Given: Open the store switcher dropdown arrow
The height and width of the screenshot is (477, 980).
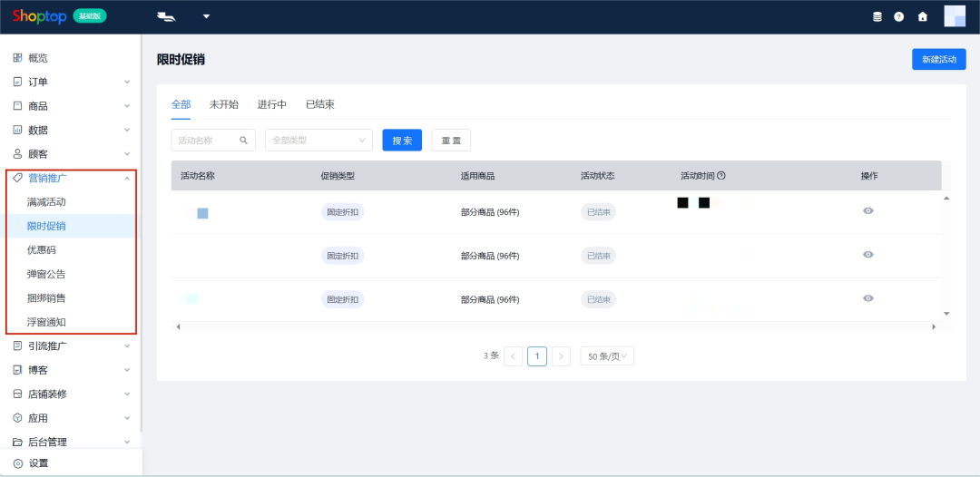Looking at the screenshot, I should [x=206, y=17].
